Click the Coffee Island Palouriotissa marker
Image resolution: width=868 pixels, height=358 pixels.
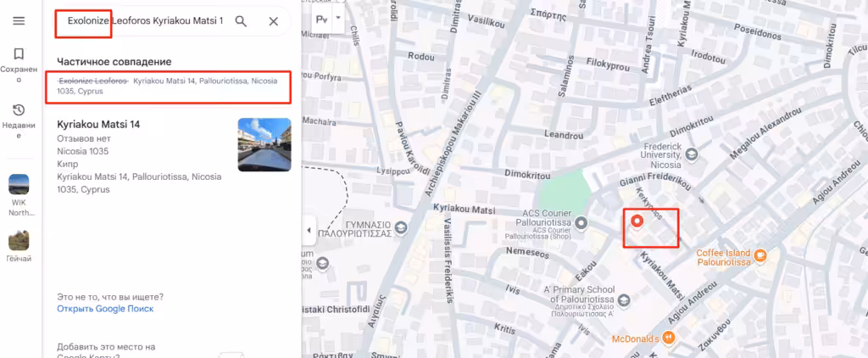click(760, 255)
